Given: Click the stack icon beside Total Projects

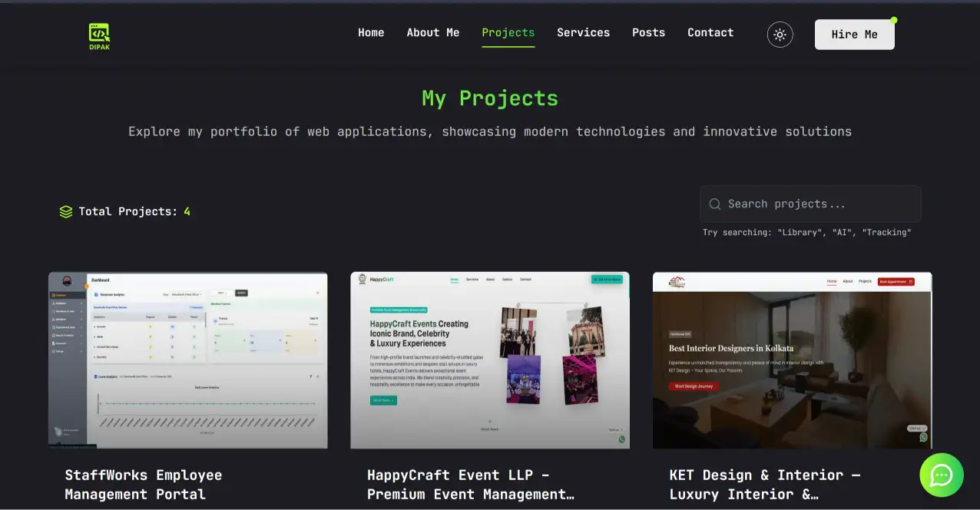Looking at the screenshot, I should [x=65, y=211].
